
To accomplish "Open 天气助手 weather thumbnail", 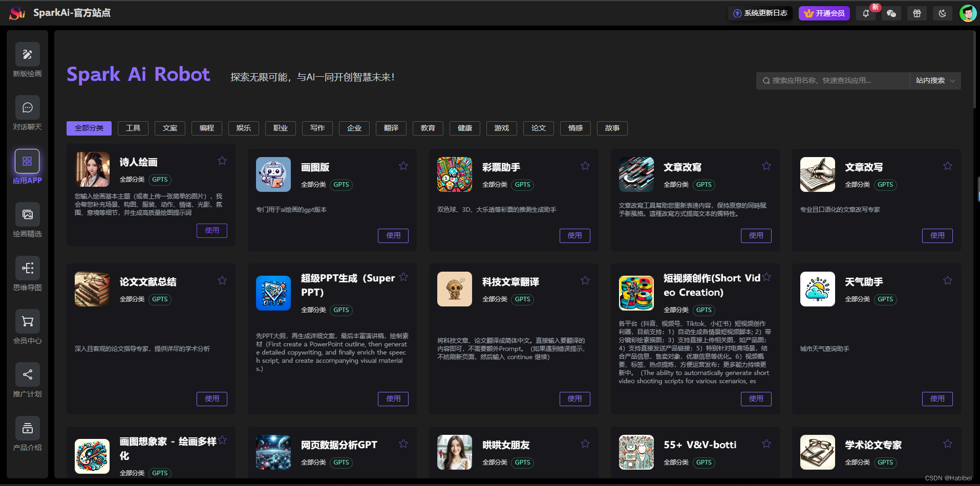I will pos(818,289).
